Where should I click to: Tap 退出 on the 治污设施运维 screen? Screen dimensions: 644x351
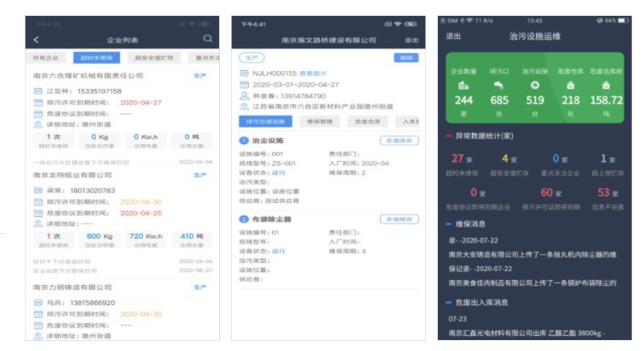click(x=454, y=36)
